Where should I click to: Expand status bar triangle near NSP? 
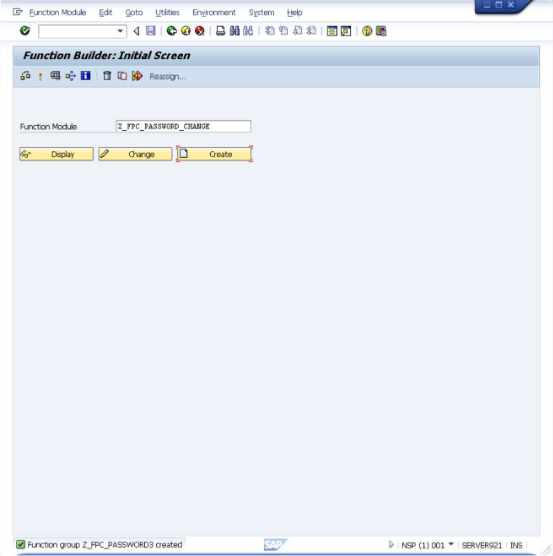tap(391, 544)
